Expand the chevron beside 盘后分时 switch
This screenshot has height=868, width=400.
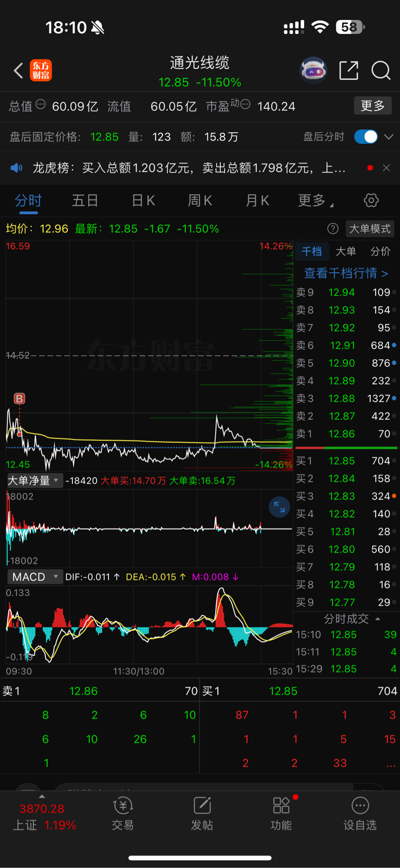coord(389,137)
